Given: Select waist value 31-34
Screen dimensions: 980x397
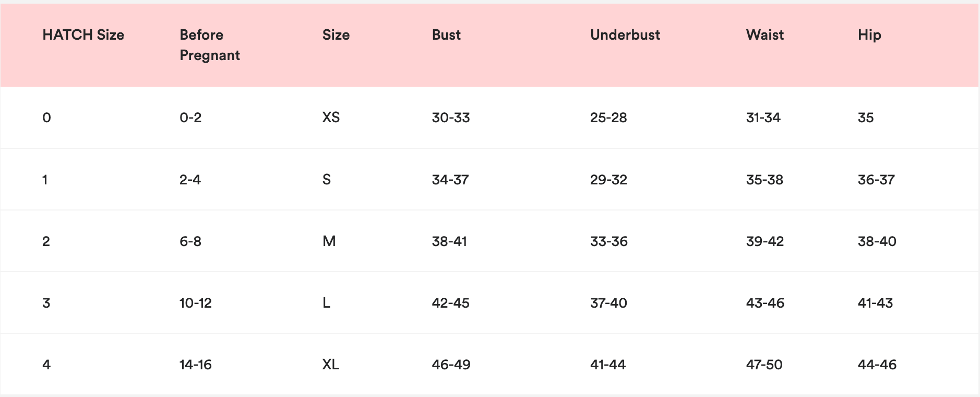Looking at the screenshot, I should tap(763, 117).
